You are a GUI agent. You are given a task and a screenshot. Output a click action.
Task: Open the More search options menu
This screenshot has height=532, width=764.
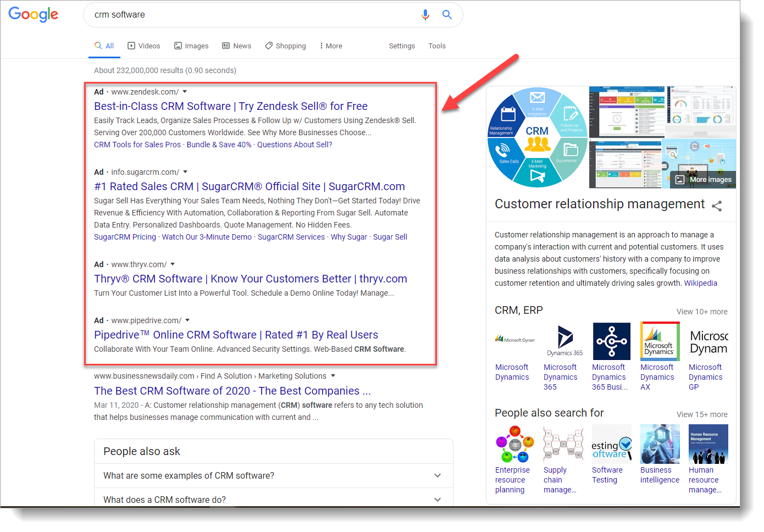click(x=331, y=46)
